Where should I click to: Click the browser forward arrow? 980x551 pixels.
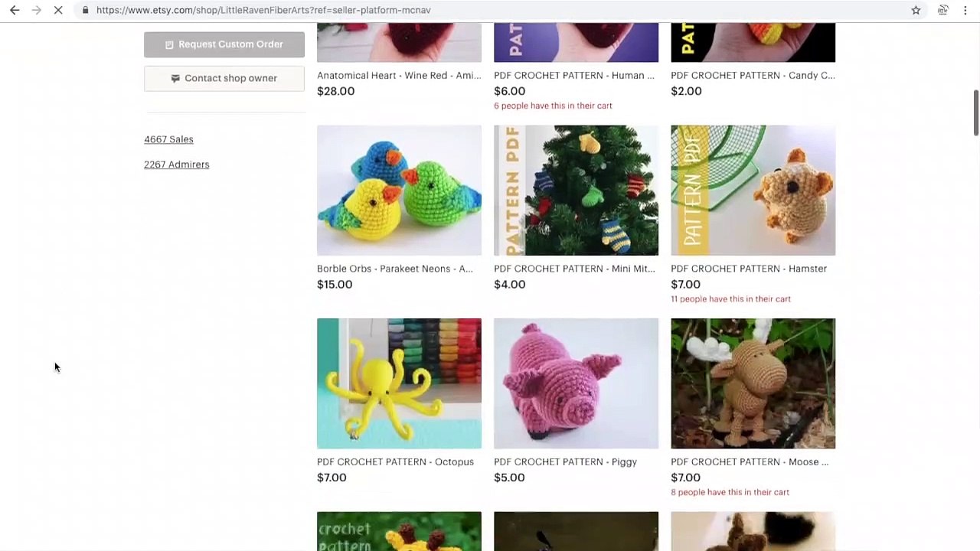coord(36,10)
